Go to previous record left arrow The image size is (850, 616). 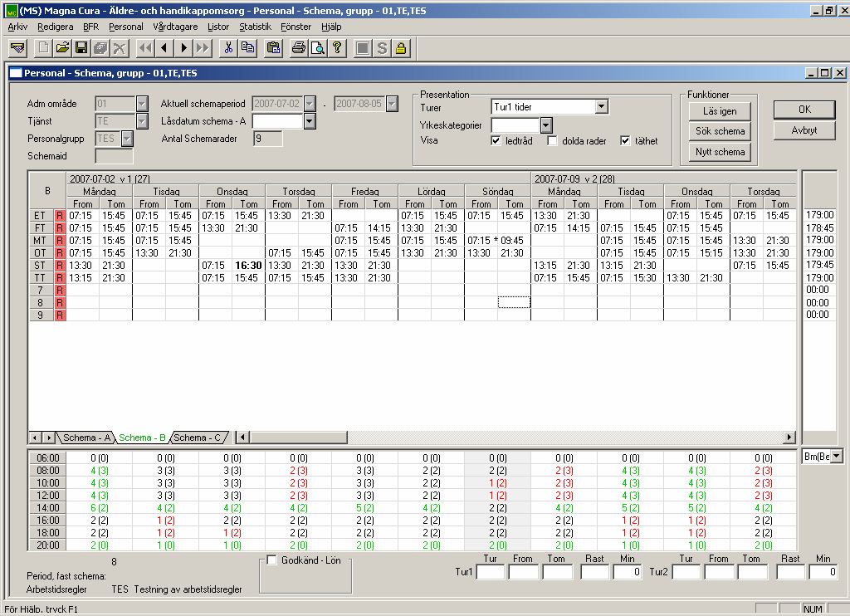coord(164,48)
